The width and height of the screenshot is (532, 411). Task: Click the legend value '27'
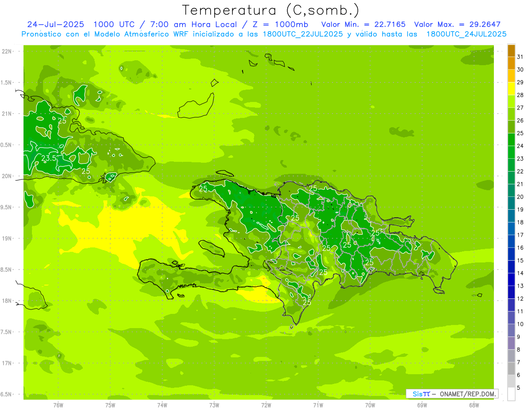[x=520, y=108]
